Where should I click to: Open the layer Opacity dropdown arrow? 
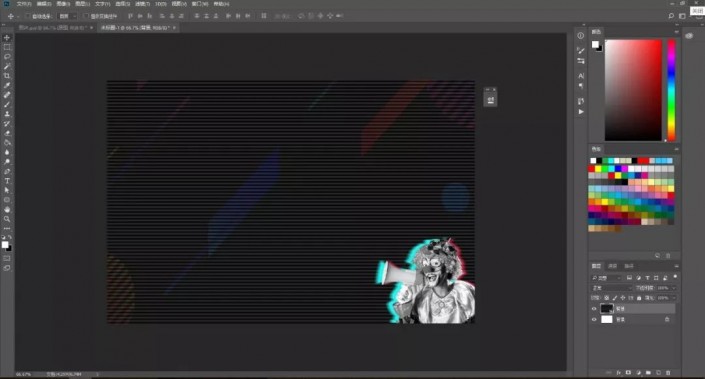pos(673,288)
